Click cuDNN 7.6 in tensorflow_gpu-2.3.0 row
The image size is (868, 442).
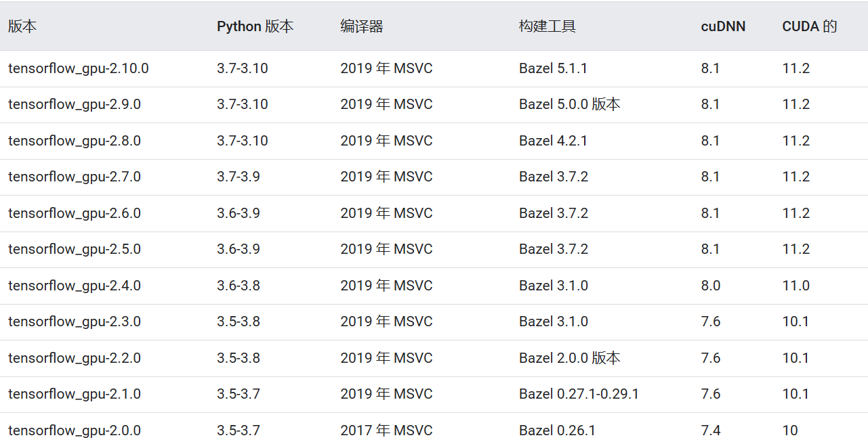point(711,322)
